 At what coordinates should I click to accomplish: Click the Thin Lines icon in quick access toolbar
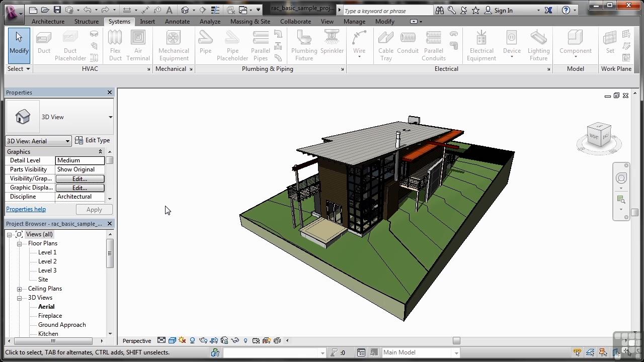(x=214, y=10)
